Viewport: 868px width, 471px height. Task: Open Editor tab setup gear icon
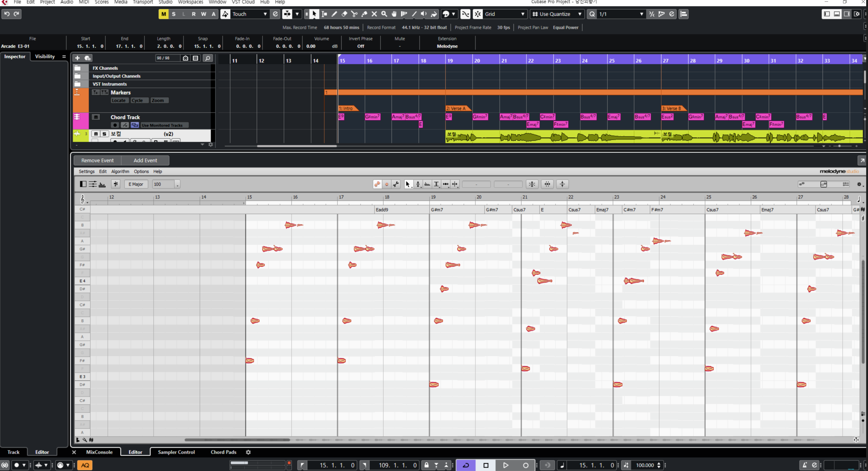point(248,452)
